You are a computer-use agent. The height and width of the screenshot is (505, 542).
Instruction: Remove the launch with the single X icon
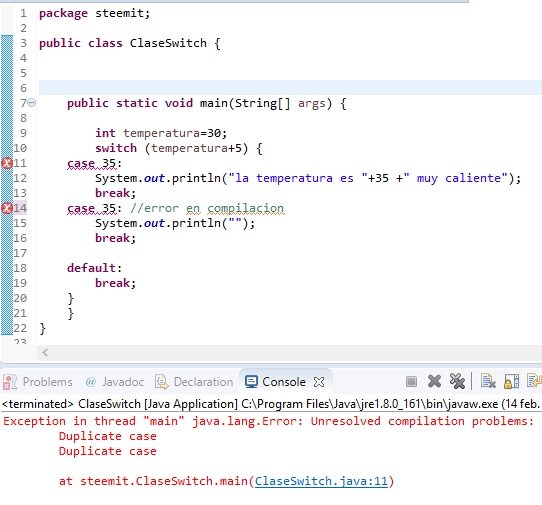[434, 381]
